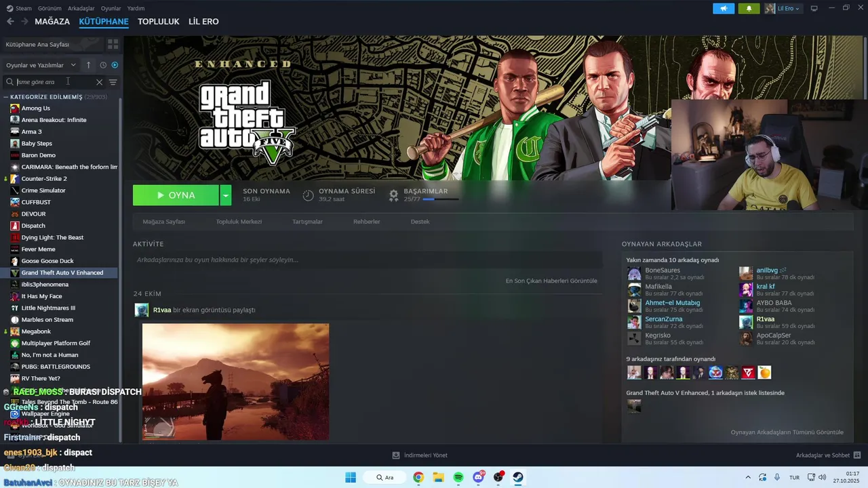
Task: Open Friends and Chat icon
Action: tap(856, 455)
